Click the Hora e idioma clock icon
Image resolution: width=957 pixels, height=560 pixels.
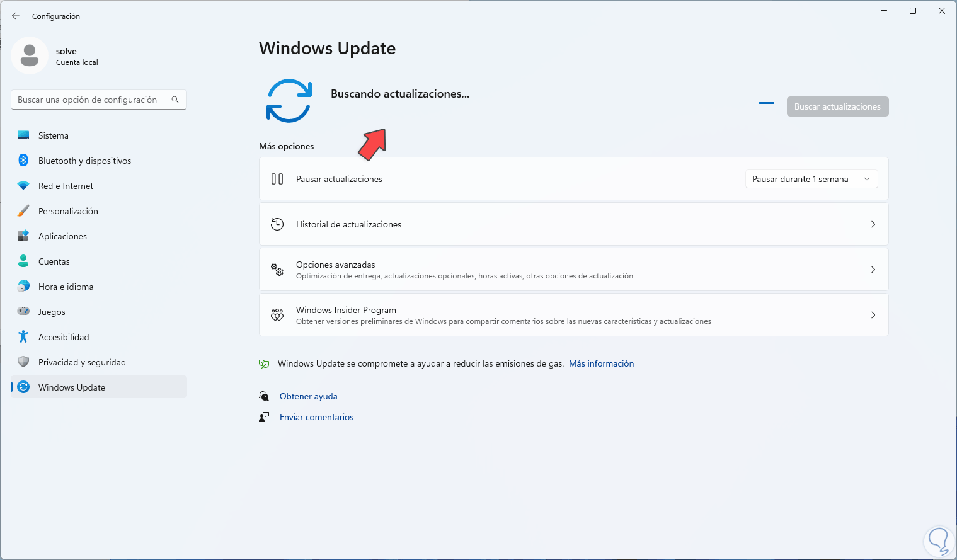[23, 287]
